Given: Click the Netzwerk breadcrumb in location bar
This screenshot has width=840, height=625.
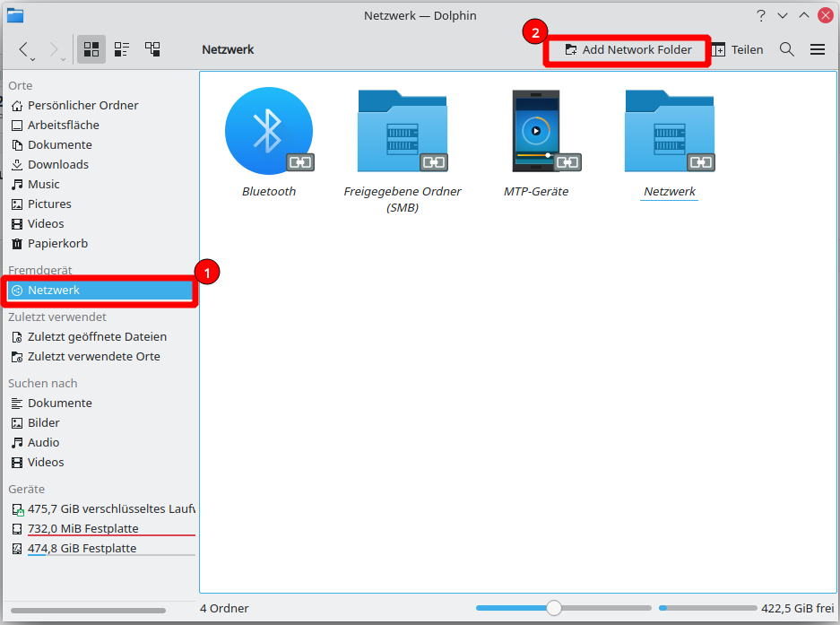Looking at the screenshot, I should (x=228, y=50).
